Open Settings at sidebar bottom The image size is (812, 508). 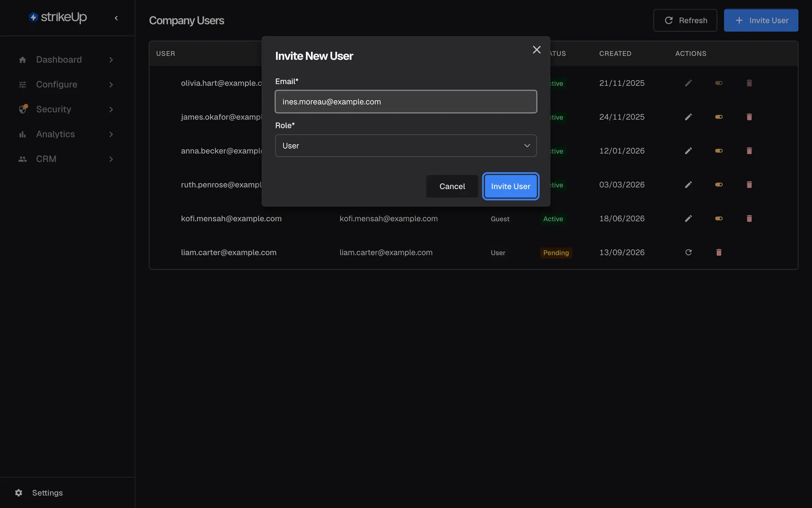pos(39,493)
